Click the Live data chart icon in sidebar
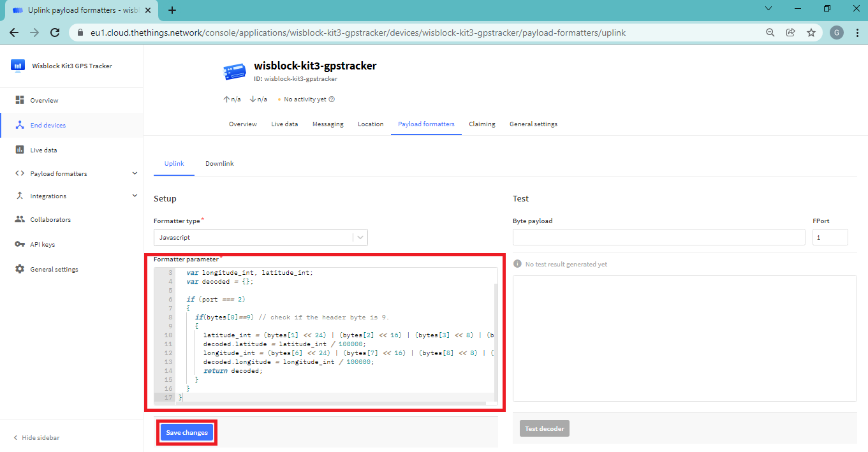This screenshot has width=868, height=452. pyautogui.click(x=20, y=150)
